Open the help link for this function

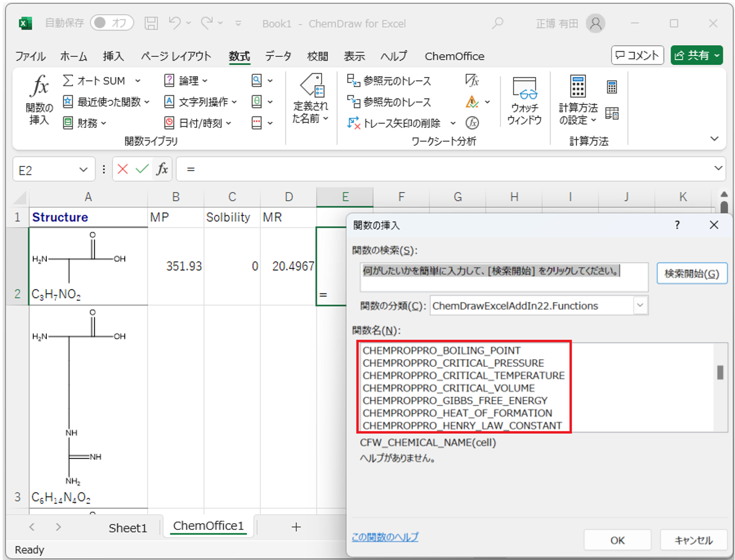(385, 537)
